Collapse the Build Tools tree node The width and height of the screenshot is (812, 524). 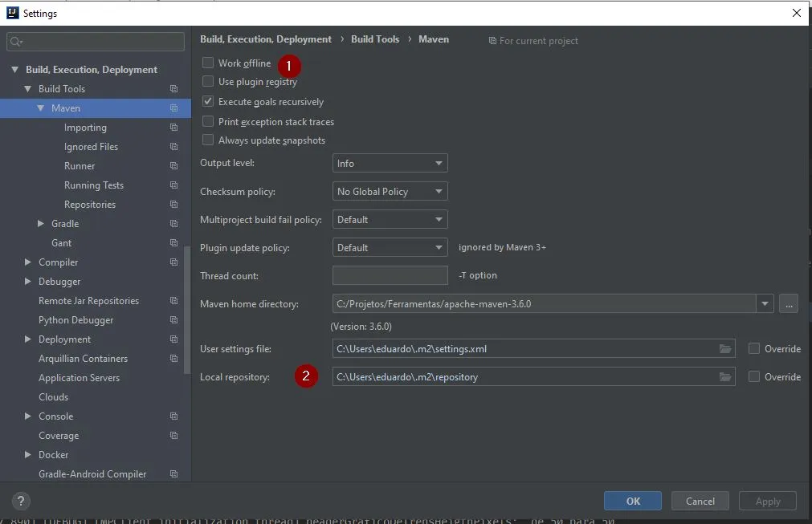(28, 89)
